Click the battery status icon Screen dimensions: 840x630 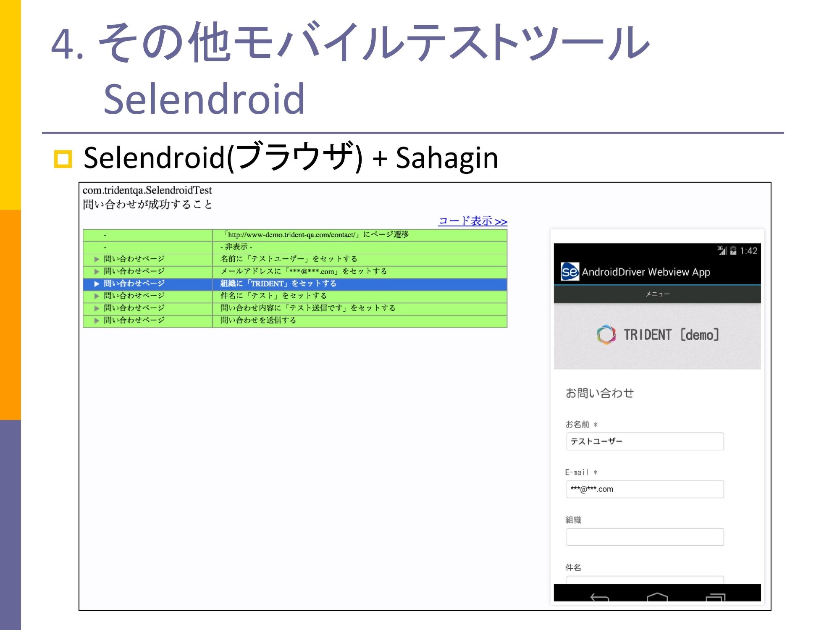(733, 251)
